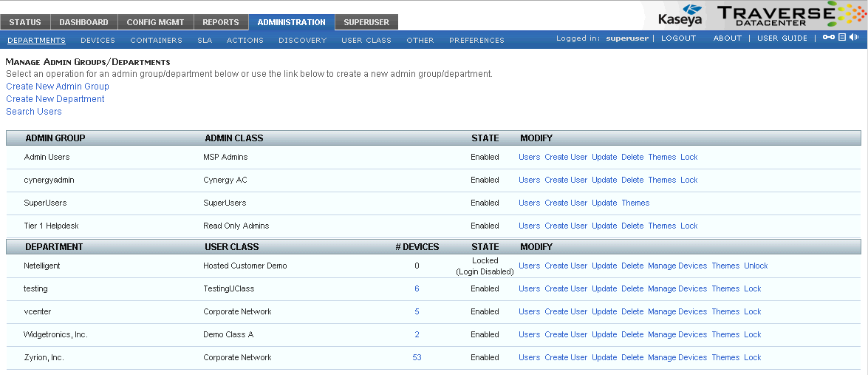Switch to the Dashboard tab

pyautogui.click(x=83, y=22)
